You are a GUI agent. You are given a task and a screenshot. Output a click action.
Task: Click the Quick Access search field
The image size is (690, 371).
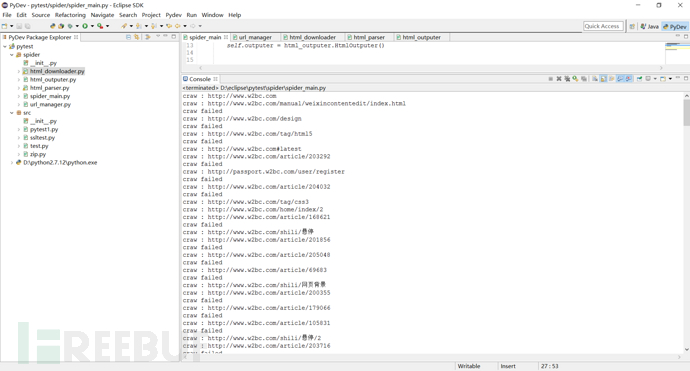[x=603, y=26]
